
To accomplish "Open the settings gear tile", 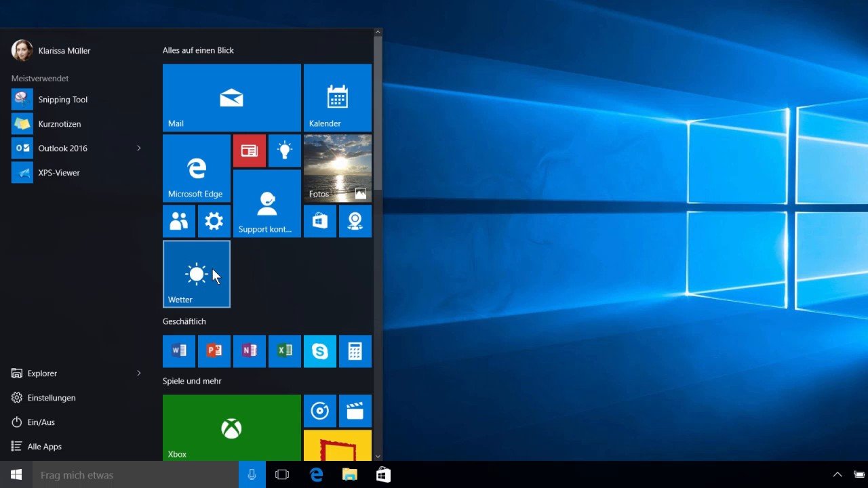I will click(214, 221).
